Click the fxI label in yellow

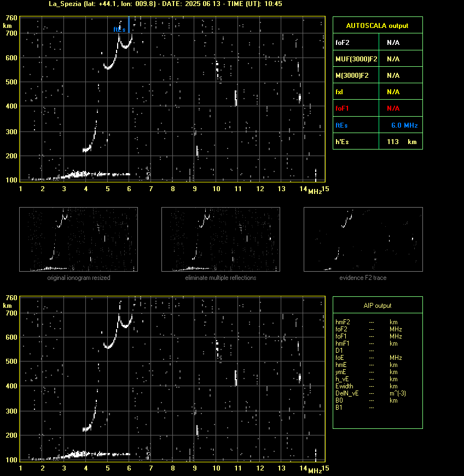coord(339,92)
